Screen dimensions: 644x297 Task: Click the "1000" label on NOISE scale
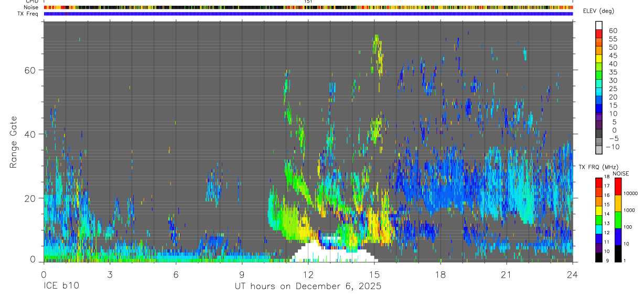click(630, 210)
